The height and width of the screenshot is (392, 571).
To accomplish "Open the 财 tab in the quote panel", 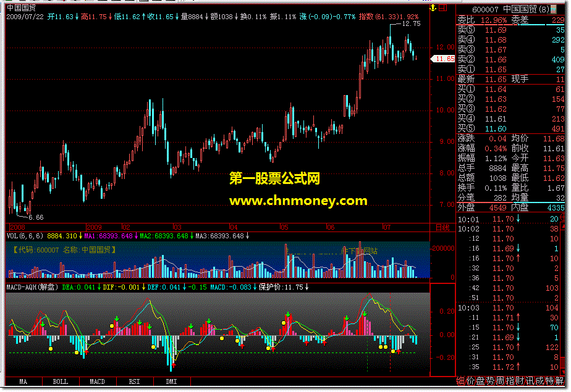I will (x=520, y=381).
